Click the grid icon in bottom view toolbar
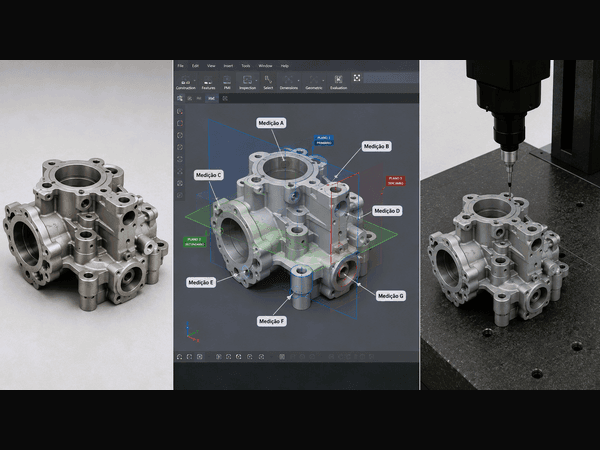Viewport: 600px width, 450px height. [x=282, y=357]
